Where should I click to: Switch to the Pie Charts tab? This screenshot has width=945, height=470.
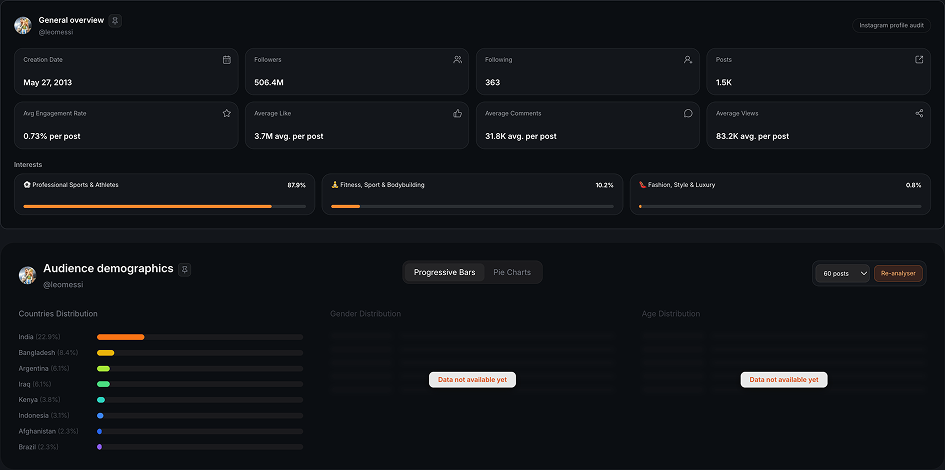pos(512,272)
